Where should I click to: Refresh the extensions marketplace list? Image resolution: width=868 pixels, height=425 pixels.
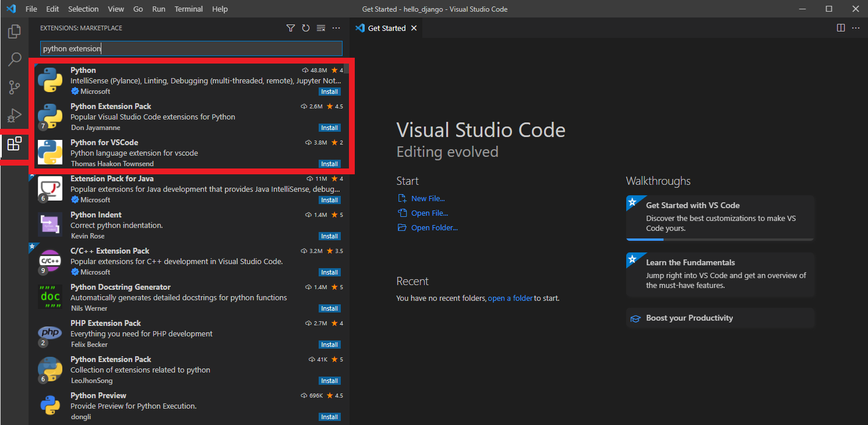pyautogui.click(x=306, y=28)
